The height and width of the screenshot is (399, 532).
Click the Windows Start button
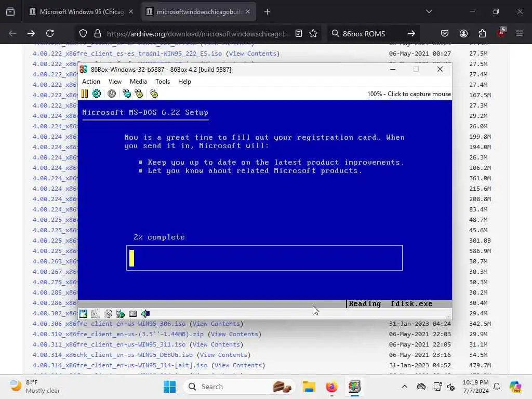[170, 387]
